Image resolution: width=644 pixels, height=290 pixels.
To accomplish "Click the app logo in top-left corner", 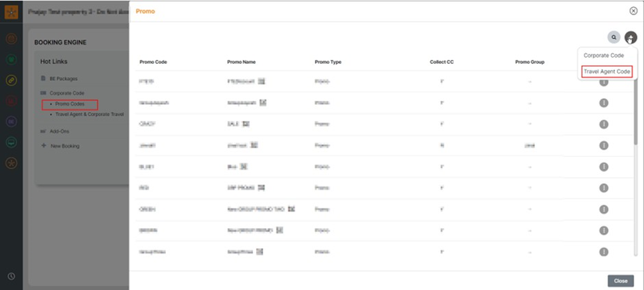I will [x=11, y=11].
